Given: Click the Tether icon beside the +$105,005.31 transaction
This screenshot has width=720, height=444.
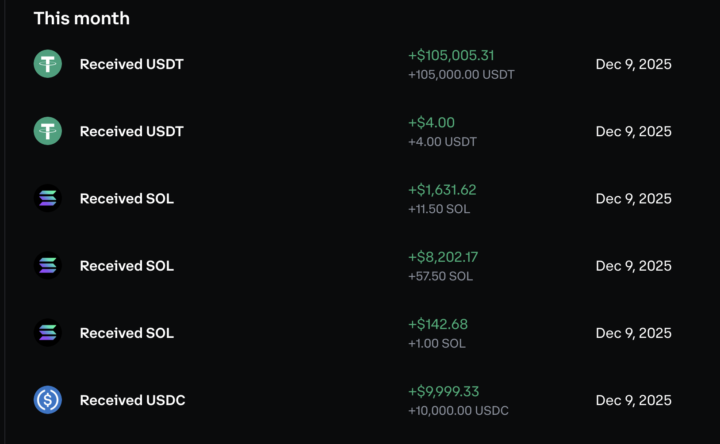Looking at the screenshot, I should coord(47,64).
